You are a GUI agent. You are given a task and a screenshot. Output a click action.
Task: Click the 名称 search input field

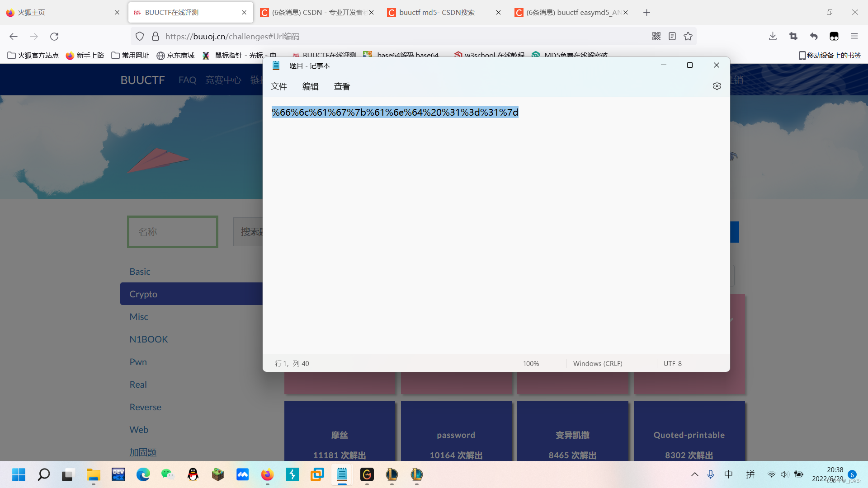(x=172, y=231)
